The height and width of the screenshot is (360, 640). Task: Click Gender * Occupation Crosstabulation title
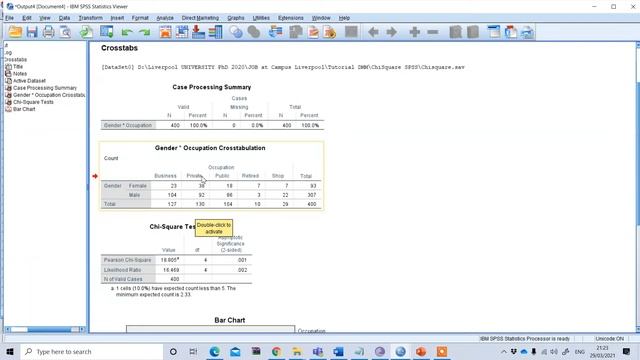[210, 148]
